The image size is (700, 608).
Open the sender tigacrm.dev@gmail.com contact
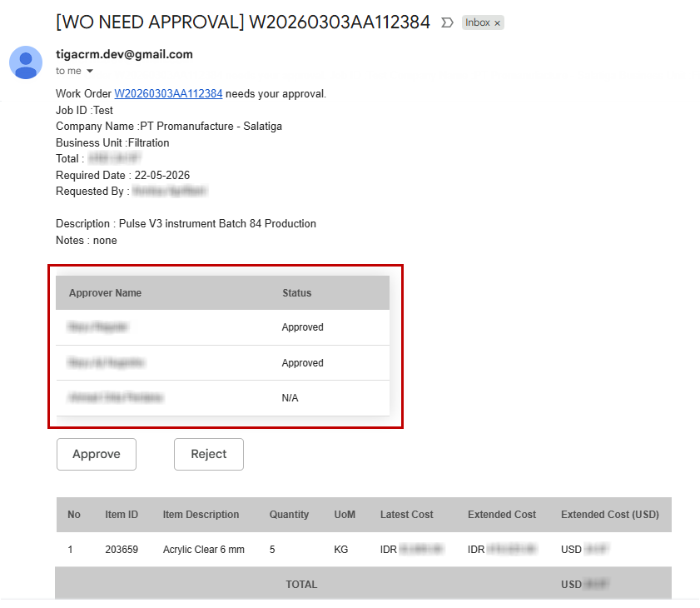tap(124, 54)
